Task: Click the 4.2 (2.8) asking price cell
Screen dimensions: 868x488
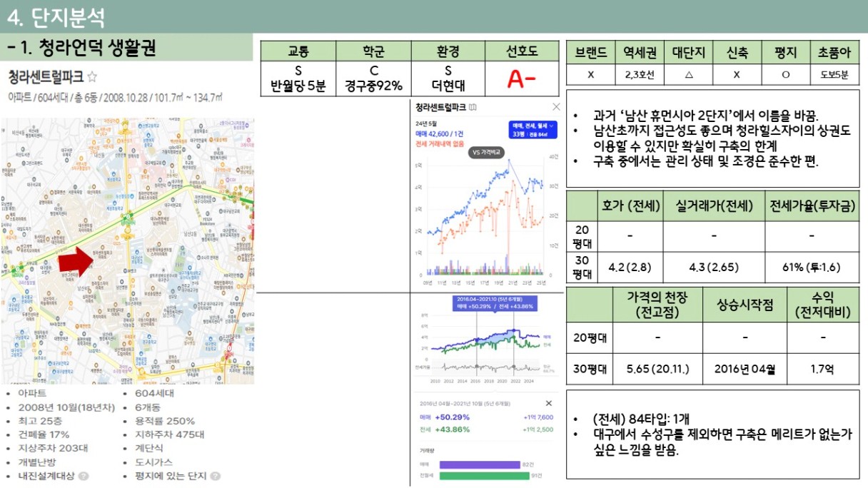Action: pos(631,268)
